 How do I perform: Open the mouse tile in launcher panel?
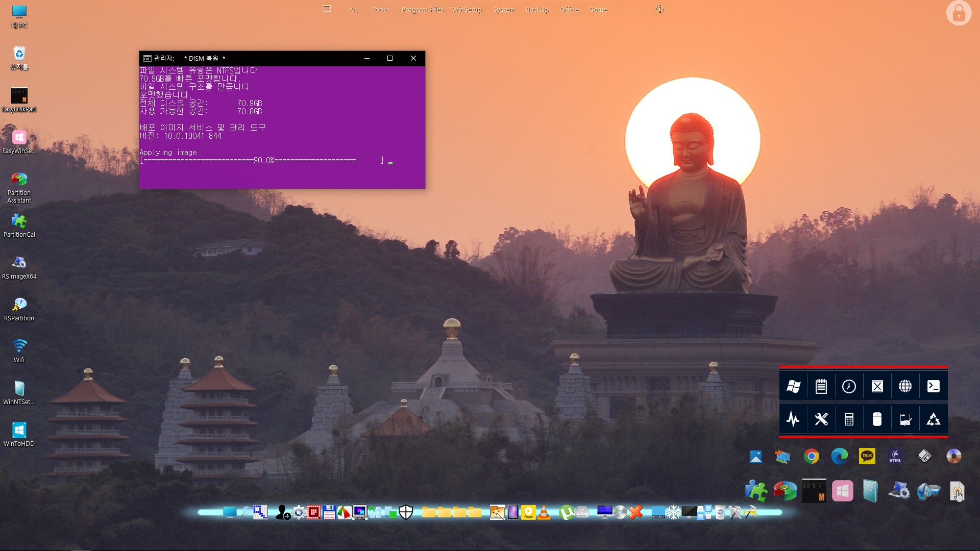click(x=877, y=419)
